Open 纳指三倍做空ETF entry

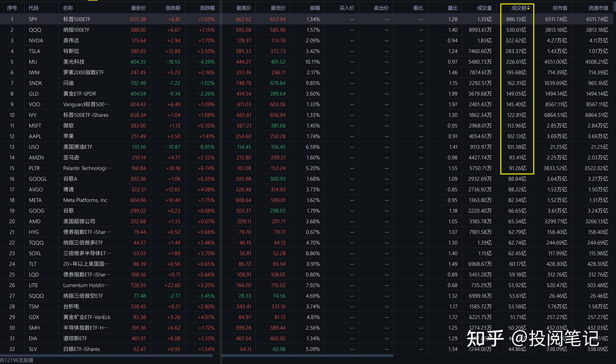(x=83, y=296)
